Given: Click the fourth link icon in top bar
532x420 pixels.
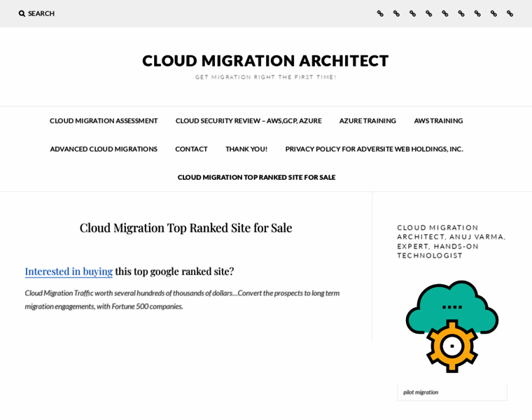Looking at the screenshot, I should 429,13.
